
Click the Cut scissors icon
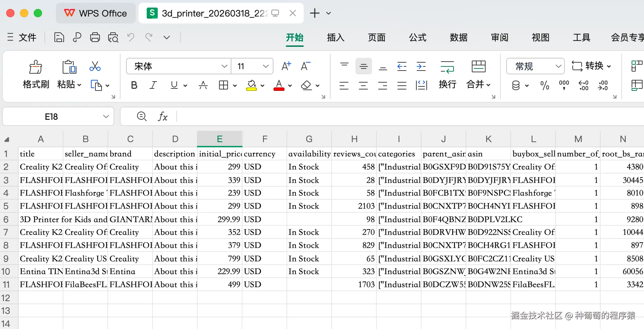[95, 66]
